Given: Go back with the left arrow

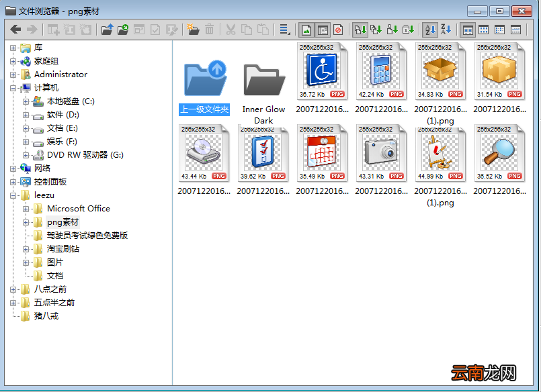Looking at the screenshot, I should pyautogui.click(x=15, y=30).
